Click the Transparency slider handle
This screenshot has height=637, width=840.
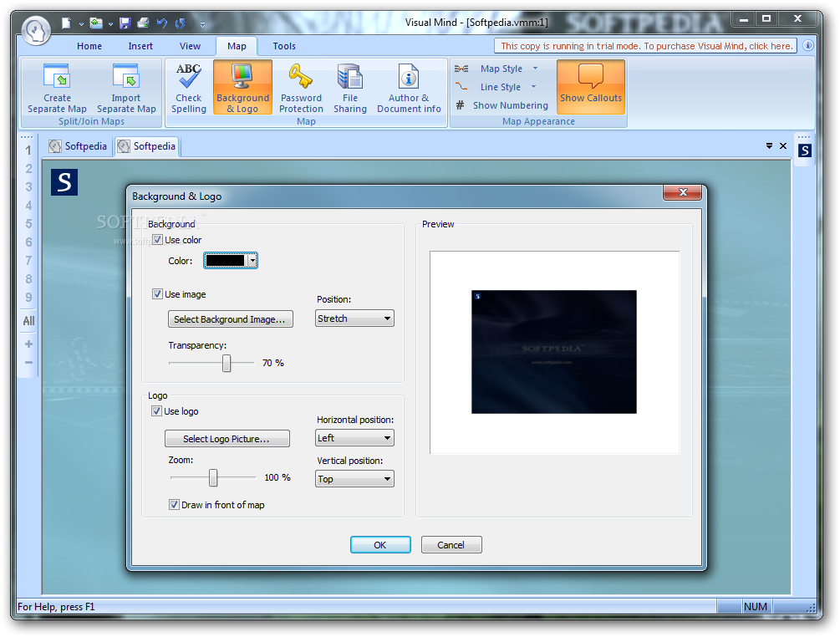coord(227,363)
